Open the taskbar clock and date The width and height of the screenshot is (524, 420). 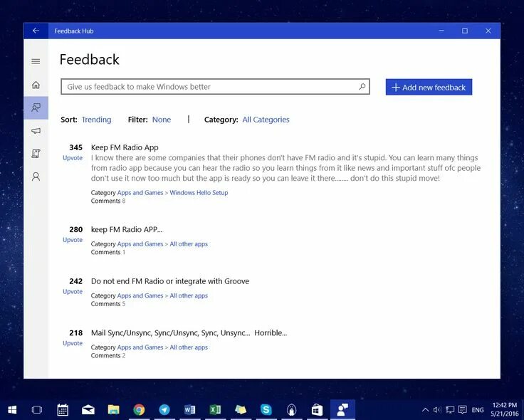click(x=505, y=409)
